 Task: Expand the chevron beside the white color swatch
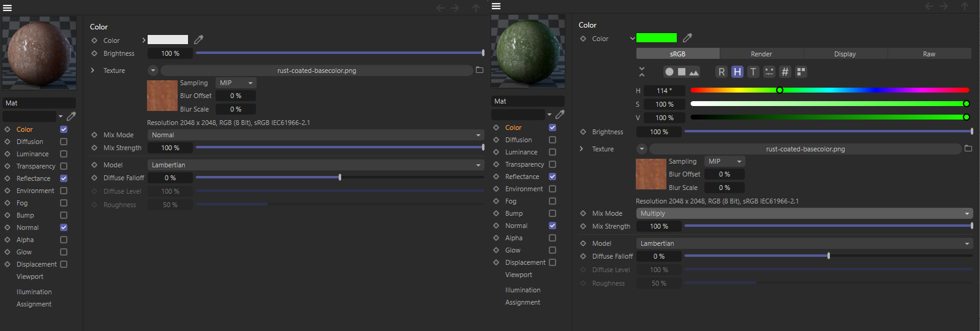click(x=144, y=40)
